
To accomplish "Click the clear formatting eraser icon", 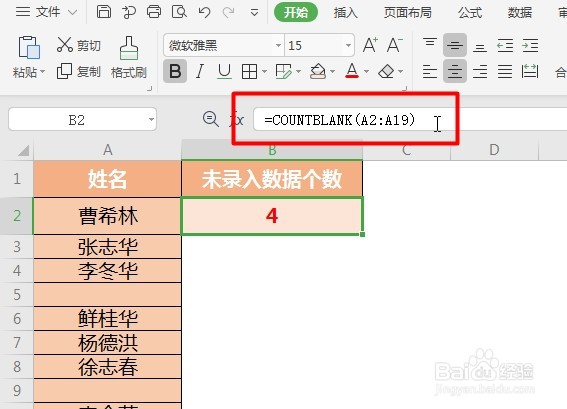I will (x=386, y=71).
